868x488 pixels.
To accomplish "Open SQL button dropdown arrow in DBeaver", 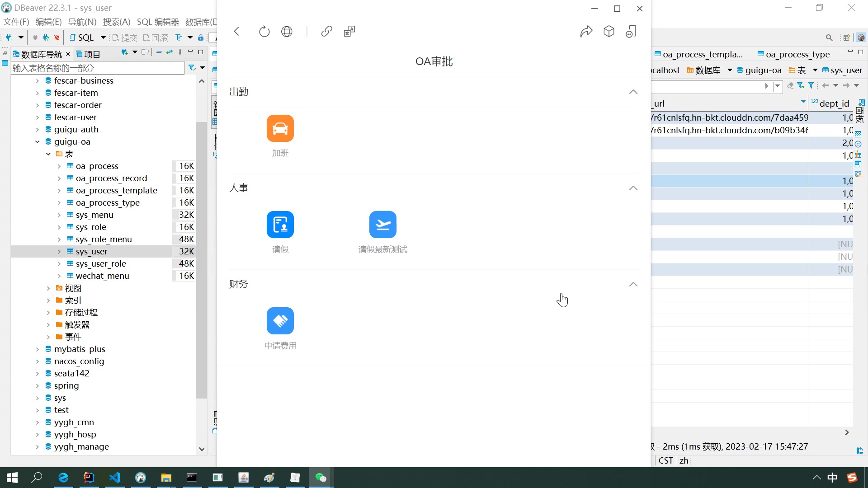I will coord(103,38).
